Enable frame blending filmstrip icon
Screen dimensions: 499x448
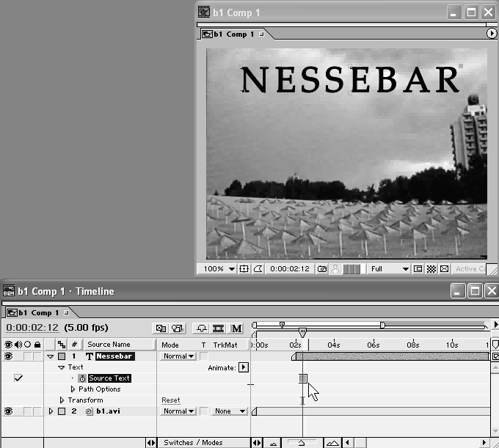click(219, 328)
